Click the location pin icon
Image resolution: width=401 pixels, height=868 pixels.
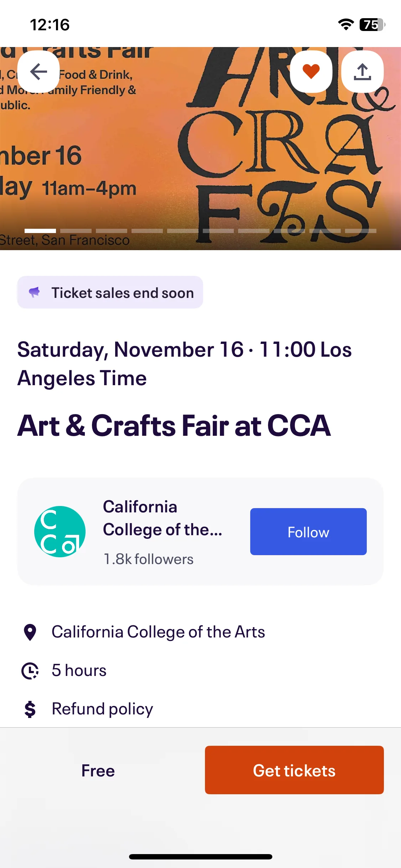pos(30,632)
